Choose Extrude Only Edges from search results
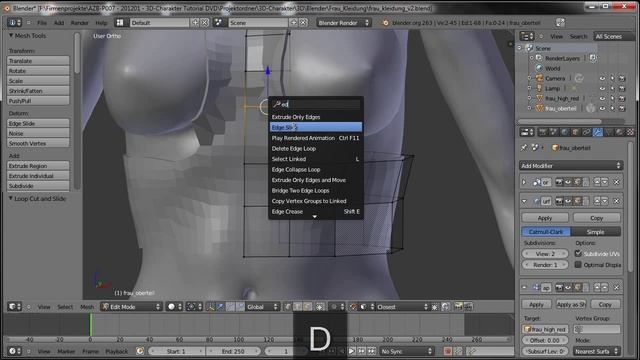The height and width of the screenshot is (360, 640). [x=316, y=117]
